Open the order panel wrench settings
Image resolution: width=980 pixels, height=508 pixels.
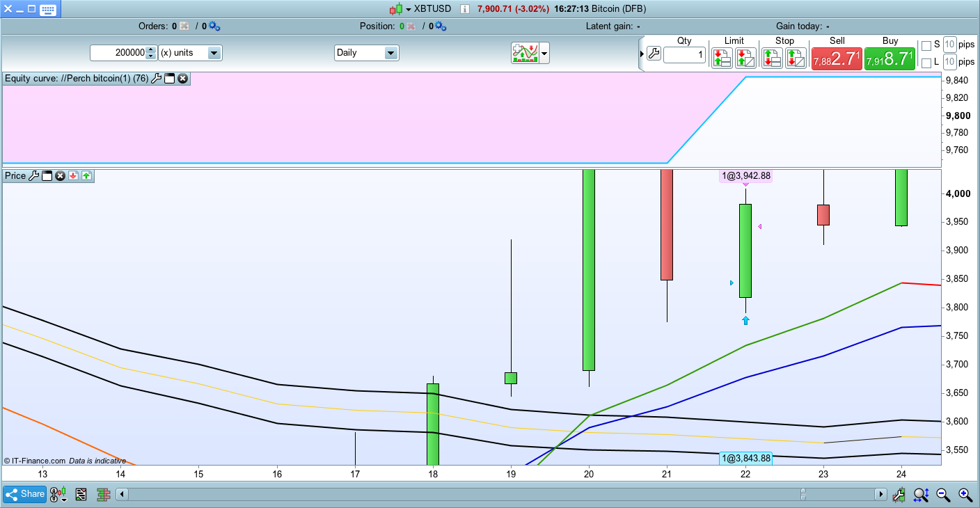point(654,54)
